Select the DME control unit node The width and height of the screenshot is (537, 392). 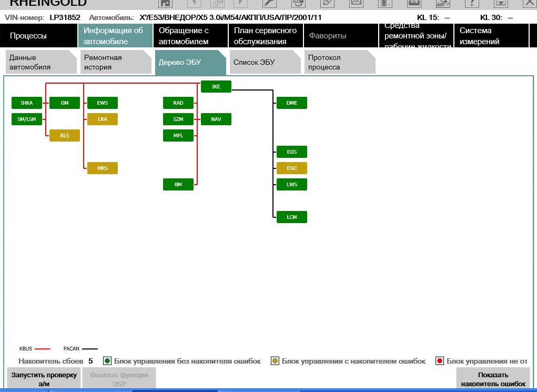click(292, 103)
